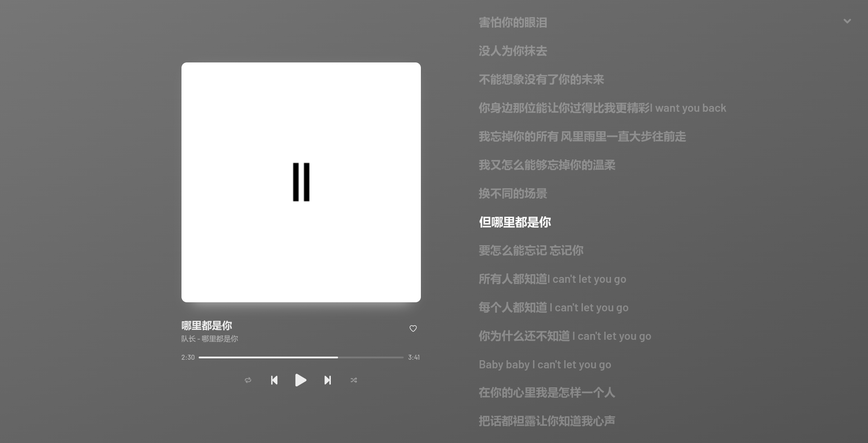Click the song progress bar

300,357
